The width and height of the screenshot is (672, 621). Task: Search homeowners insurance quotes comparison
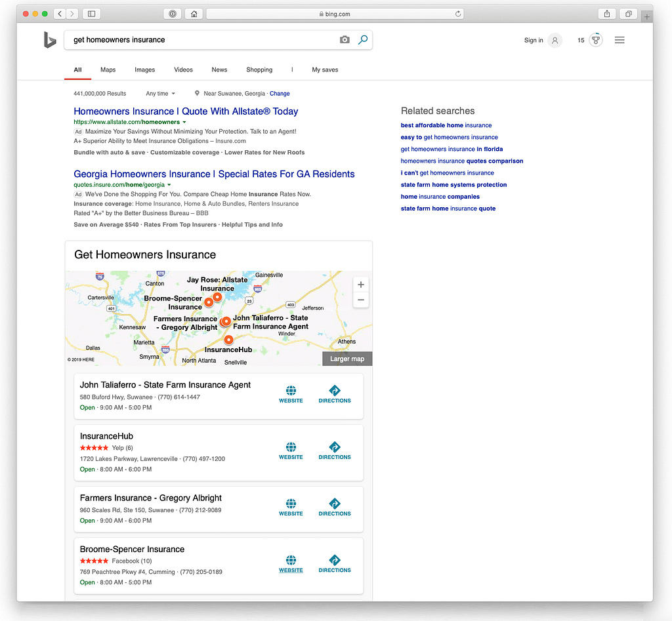462,161
